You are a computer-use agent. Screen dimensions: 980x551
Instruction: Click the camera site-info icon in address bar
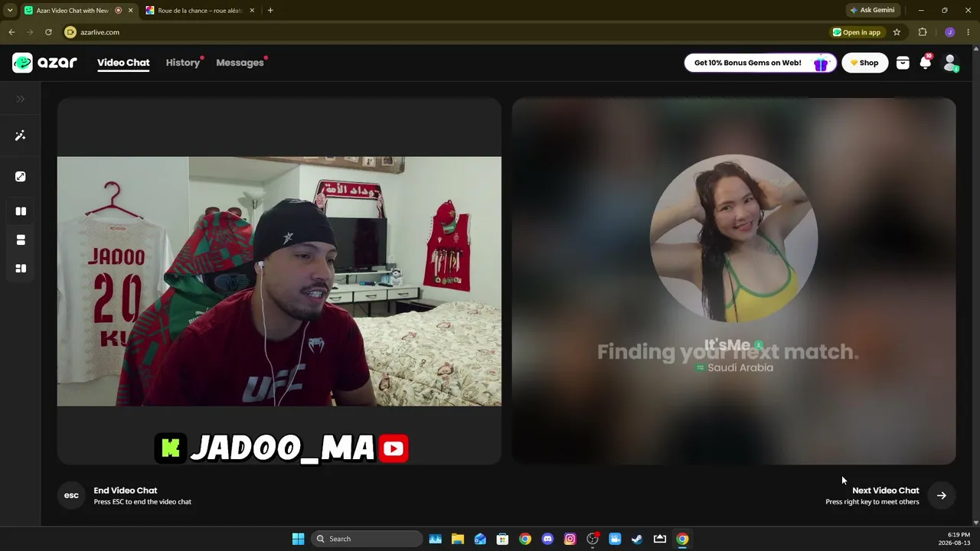(x=70, y=32)
